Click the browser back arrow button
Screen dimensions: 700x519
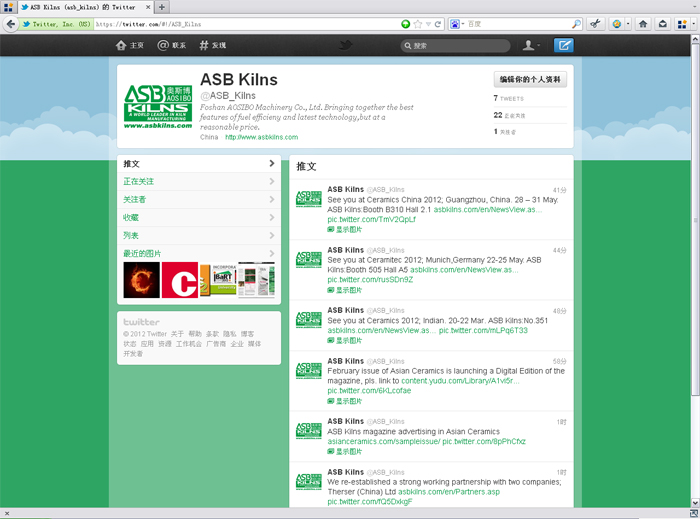tap(10, 24)
